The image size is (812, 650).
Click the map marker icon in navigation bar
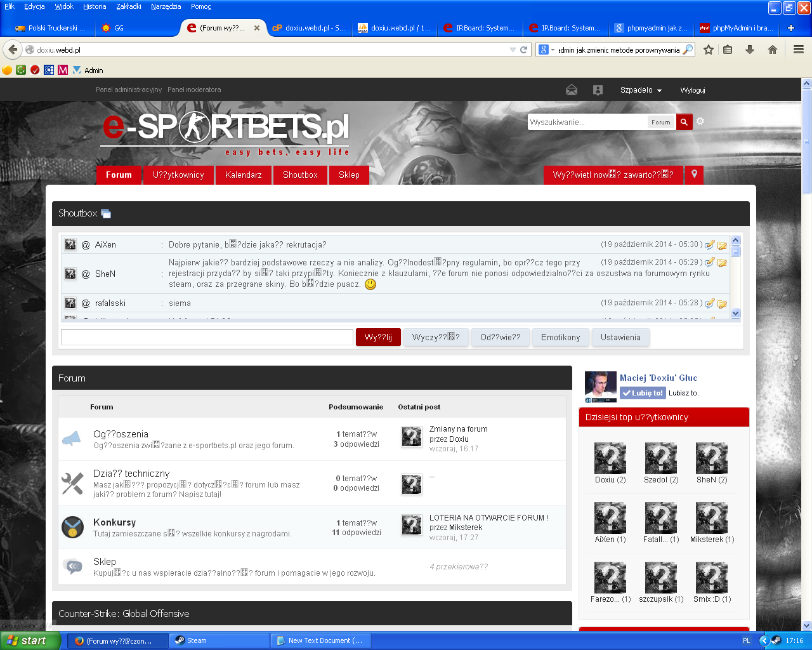click(695, 175)
